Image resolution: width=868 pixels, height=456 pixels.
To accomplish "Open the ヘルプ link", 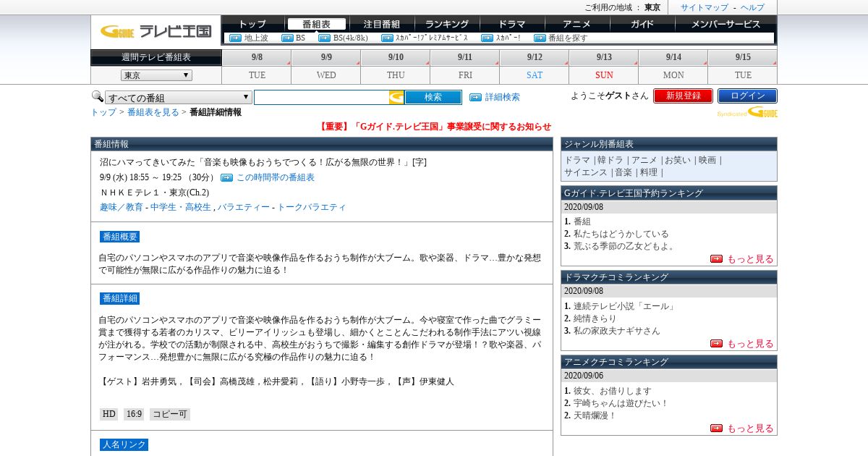I will (x=752, y=7).
